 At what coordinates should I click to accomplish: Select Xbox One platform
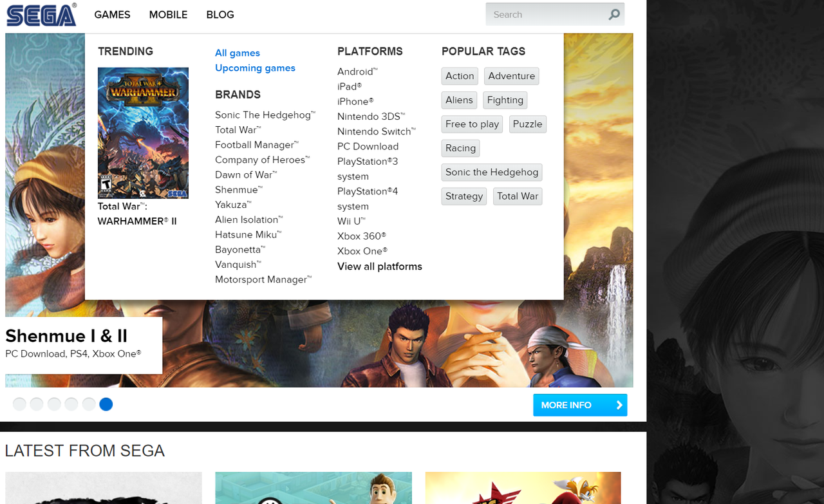pyautogui.click(x=362, y=251)
